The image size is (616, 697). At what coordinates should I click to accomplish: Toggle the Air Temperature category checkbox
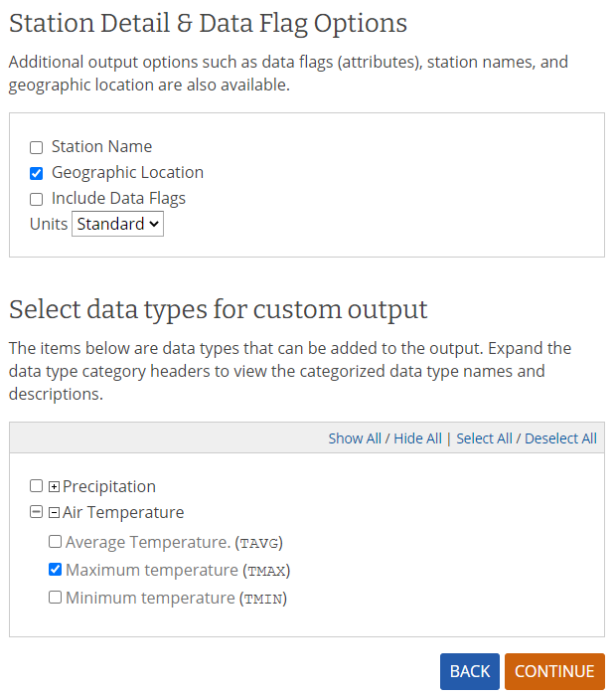[36, 512]
